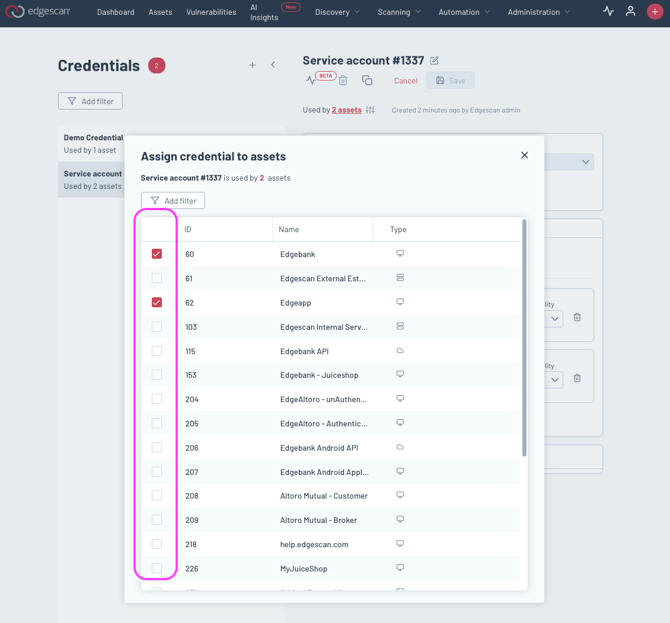Viewport: 670px width, 623px height.
Task: Close the Assign credential dialog
Action: pos(524,155)
